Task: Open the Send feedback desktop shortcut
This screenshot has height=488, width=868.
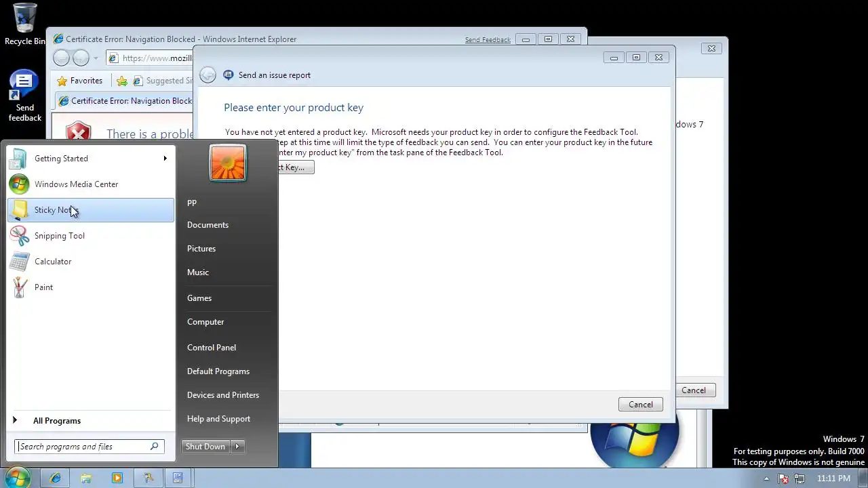Action: 24,96
